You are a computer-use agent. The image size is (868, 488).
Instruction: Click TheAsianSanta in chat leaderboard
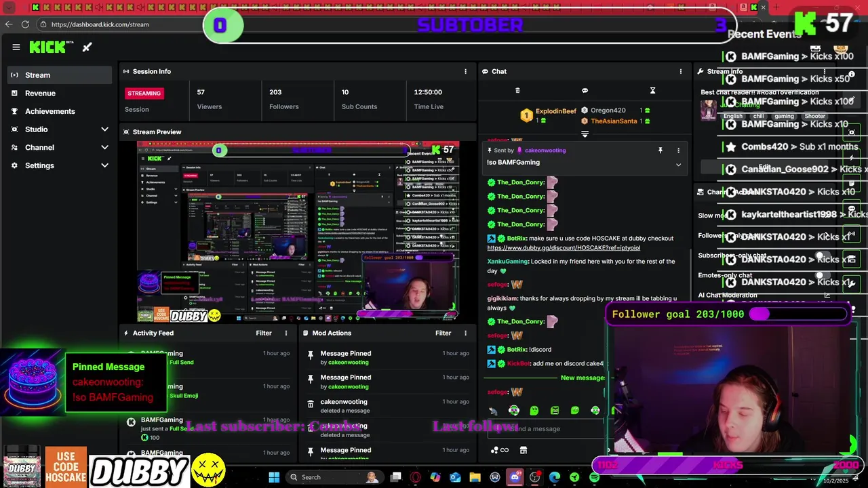pyautogui.click(x=614, y=121)
